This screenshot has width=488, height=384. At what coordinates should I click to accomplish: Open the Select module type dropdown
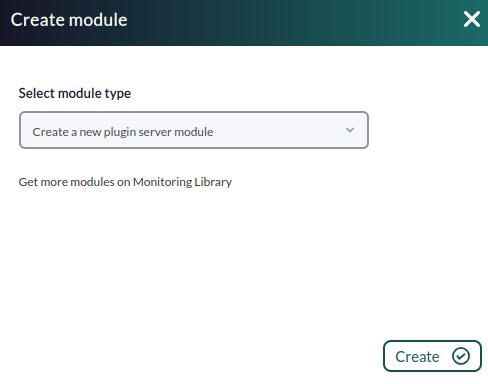(194, 130)
